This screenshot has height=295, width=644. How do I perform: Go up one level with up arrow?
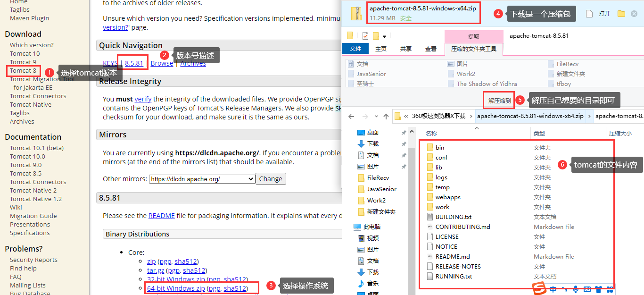coord(386,116)
